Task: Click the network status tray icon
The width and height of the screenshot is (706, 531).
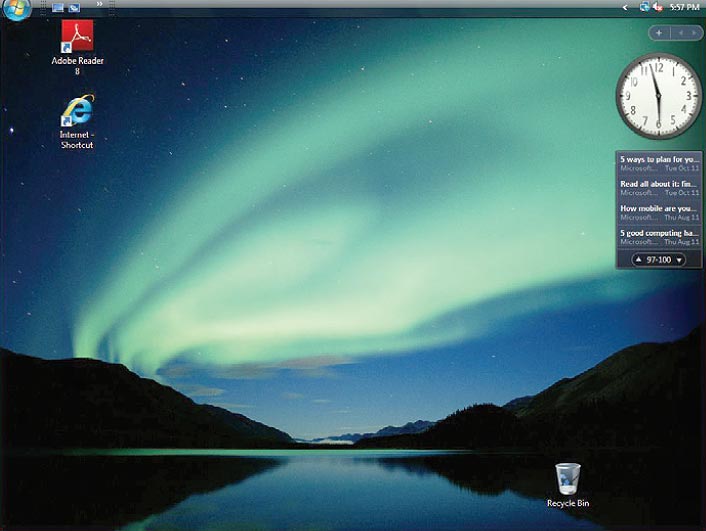Action: 645,7
